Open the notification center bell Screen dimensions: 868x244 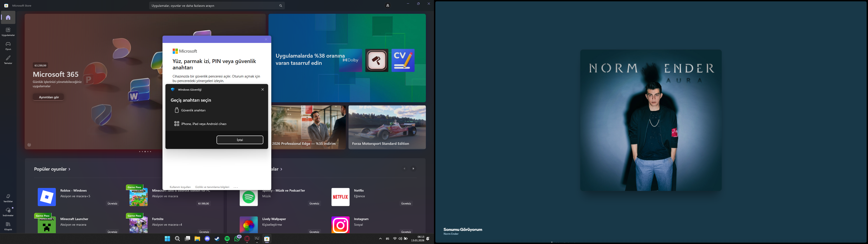(428, 239)
